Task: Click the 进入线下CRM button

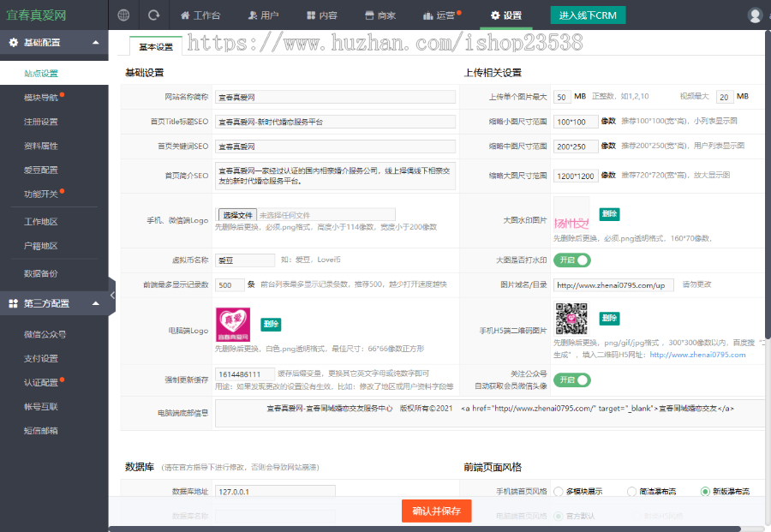Action: click(x=588, y=15)
